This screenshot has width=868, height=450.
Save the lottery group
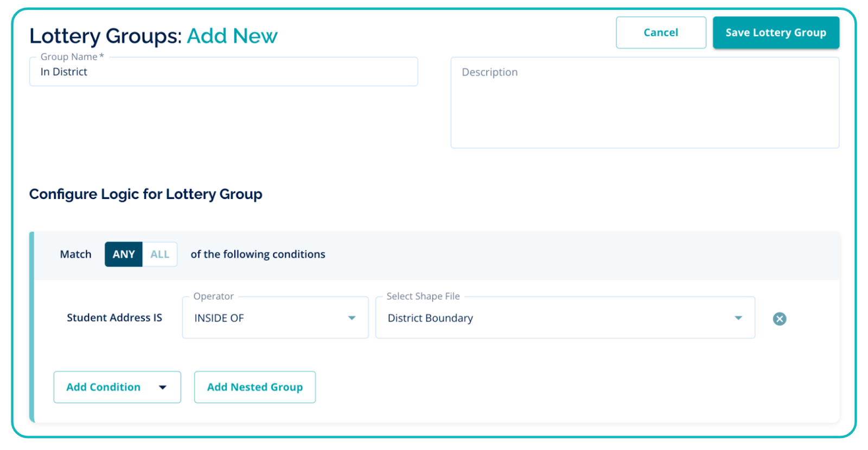pos(776,33)
